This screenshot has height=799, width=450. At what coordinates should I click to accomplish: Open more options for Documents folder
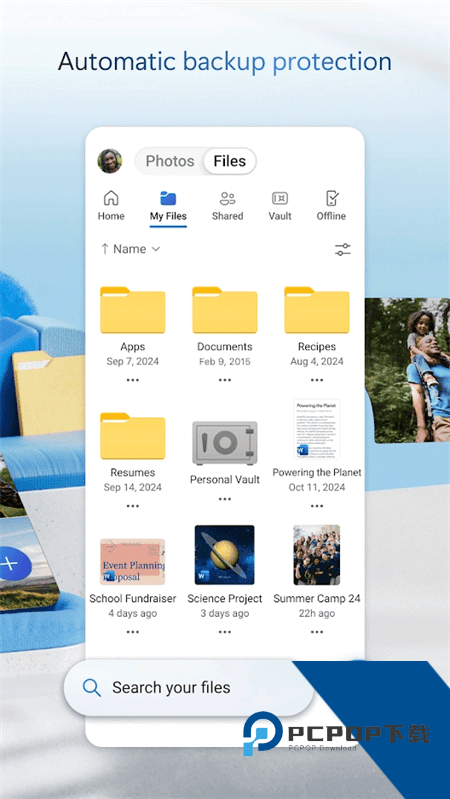[225, 380]
